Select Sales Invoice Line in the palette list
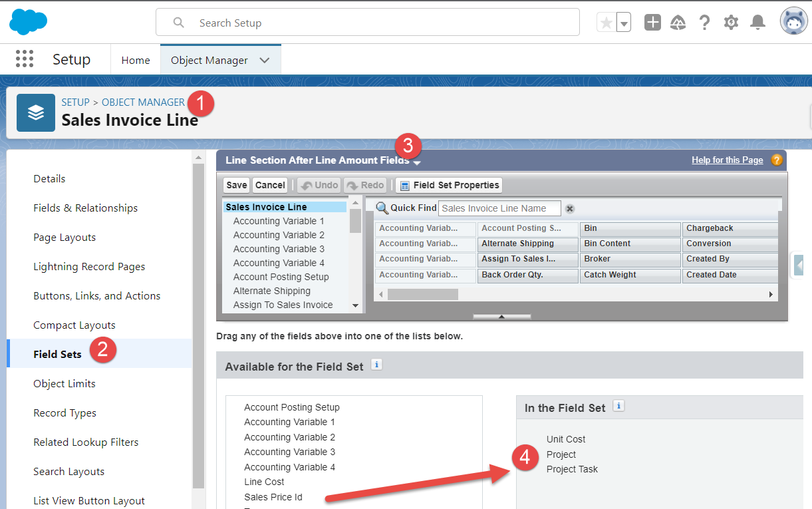 pyautogui.click(x=285, y=207)
